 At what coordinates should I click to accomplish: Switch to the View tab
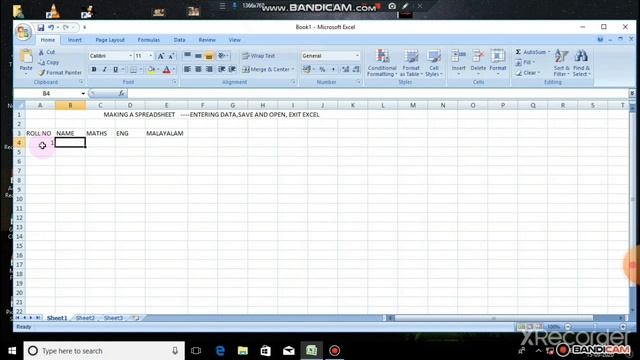(234, 40)
